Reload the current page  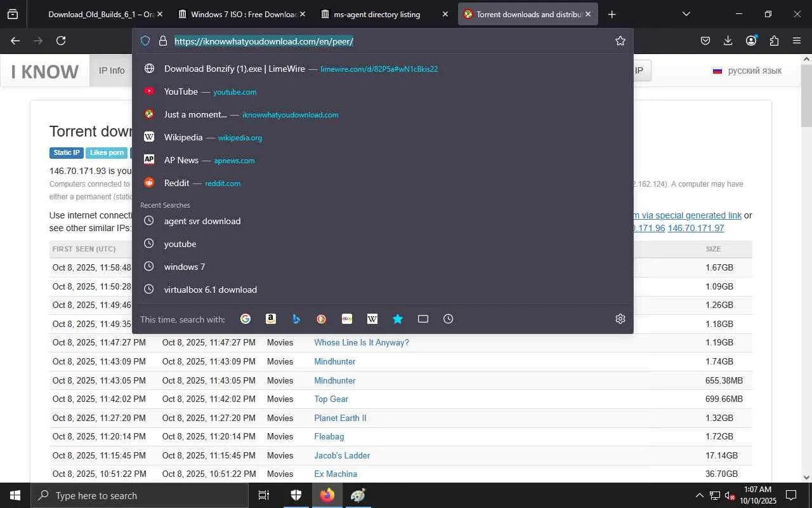pos(61,41)
